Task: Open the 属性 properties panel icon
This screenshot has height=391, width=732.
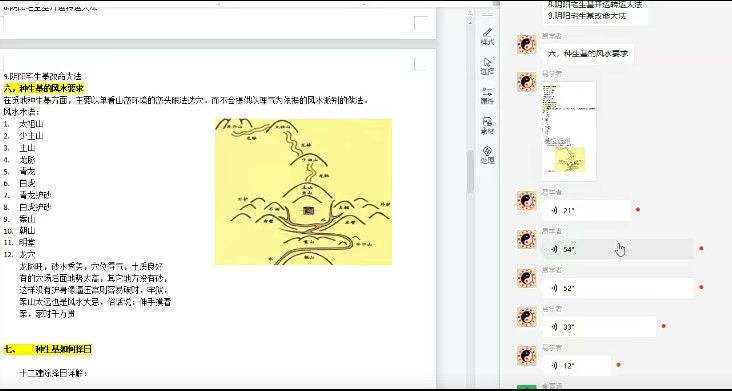Action: click(487, 96)
